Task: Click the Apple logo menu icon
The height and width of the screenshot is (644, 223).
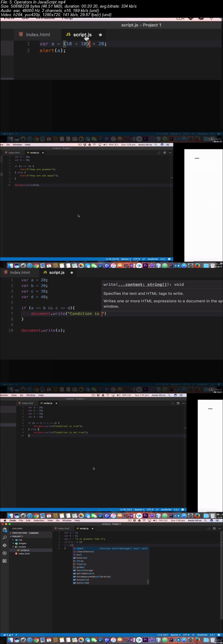Action: pyautogui.click(x=5, y=520)
